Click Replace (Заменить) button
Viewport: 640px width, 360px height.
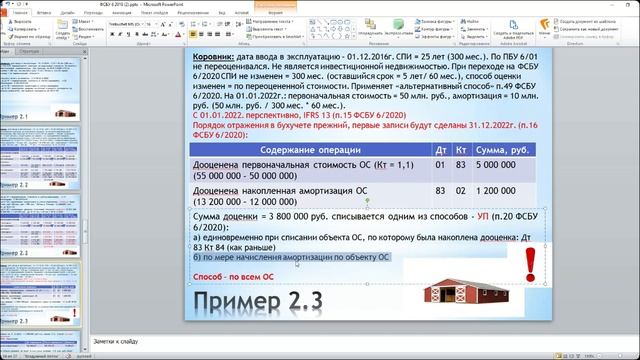[474, 29]
